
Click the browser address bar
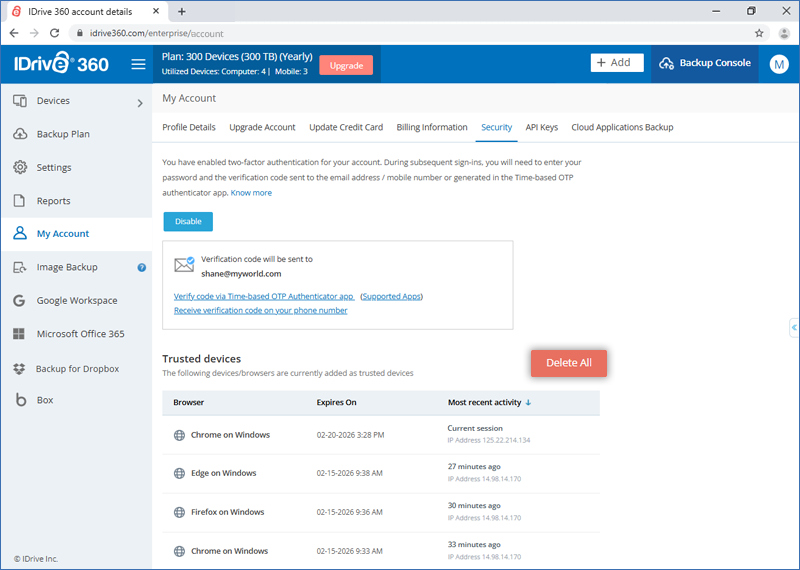tap(400, 33)
